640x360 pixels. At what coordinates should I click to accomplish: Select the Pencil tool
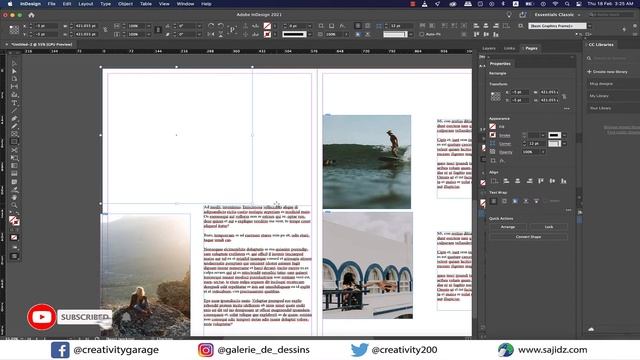point(14,126)
